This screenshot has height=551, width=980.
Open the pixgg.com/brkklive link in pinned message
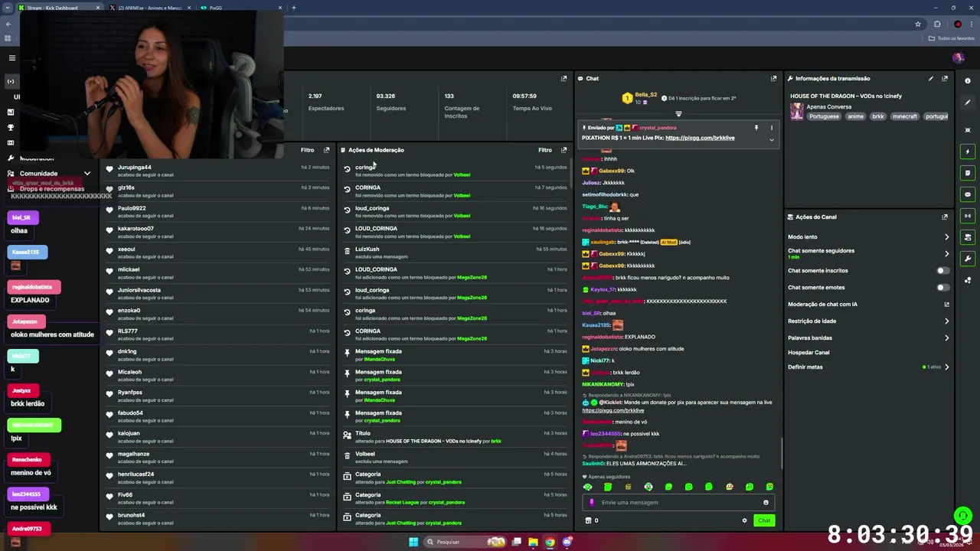click(x=700, y=138)
